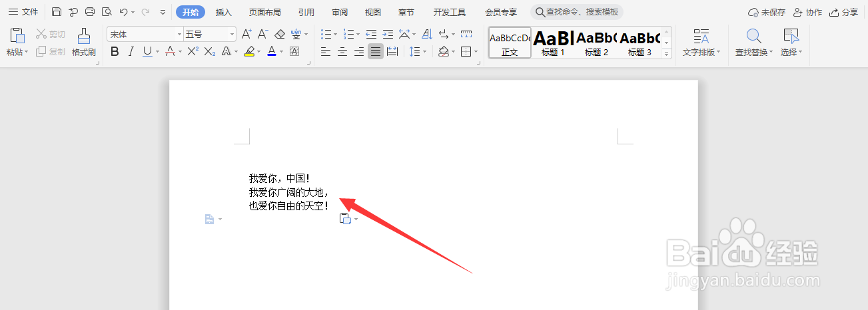
Task: Click Find and Replace magnifier icon
Action: pos(753,36)
